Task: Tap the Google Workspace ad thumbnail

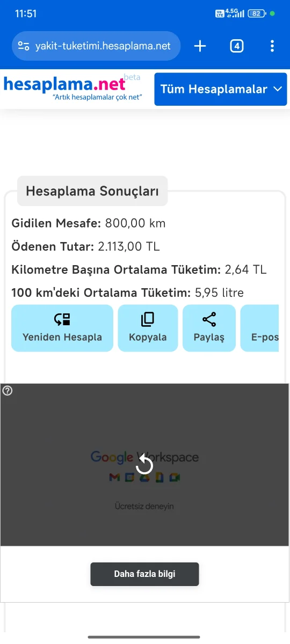Action: 144,465
